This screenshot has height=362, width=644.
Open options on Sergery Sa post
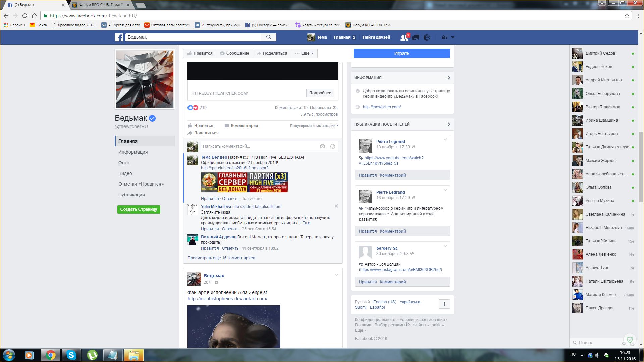point(445,246)
